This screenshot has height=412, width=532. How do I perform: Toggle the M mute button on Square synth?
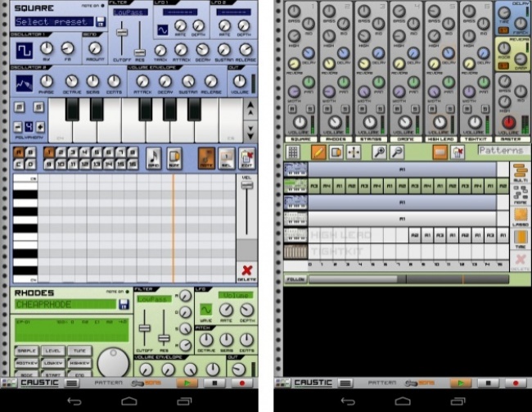(x=16, y=107)
